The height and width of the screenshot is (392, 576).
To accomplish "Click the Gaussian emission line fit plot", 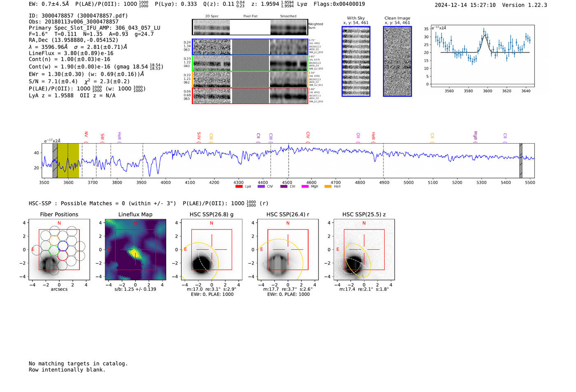I will [482, 56].
